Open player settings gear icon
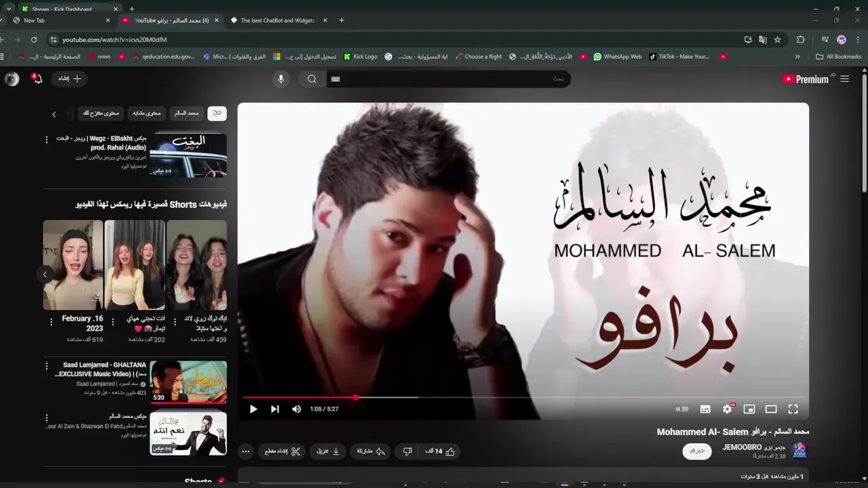This screenshot has height=488, width=868. click(x=728, y=409)
